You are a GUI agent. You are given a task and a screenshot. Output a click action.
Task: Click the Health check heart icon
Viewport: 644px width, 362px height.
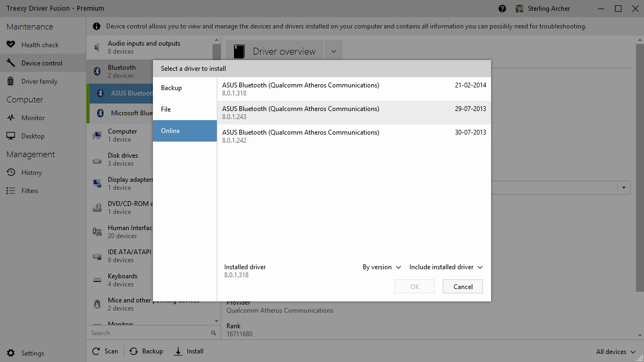11,45
